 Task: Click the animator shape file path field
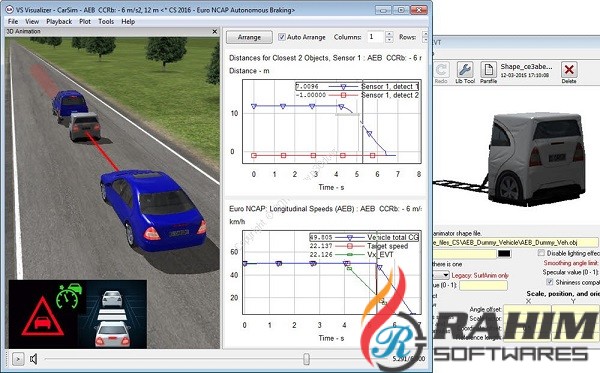tap(515, 243)
